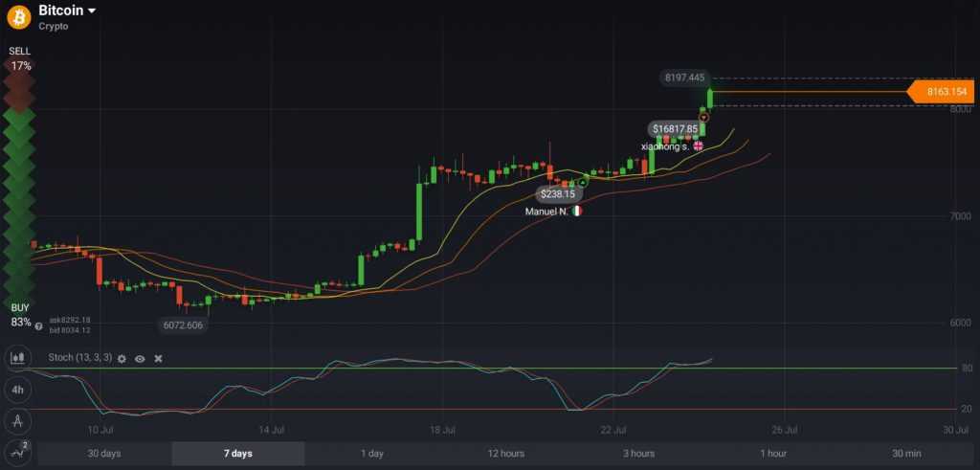The width and height of the screenshot is (980, 470).
Task: Click the 7000 price axis label
Action: click(961, 216)
